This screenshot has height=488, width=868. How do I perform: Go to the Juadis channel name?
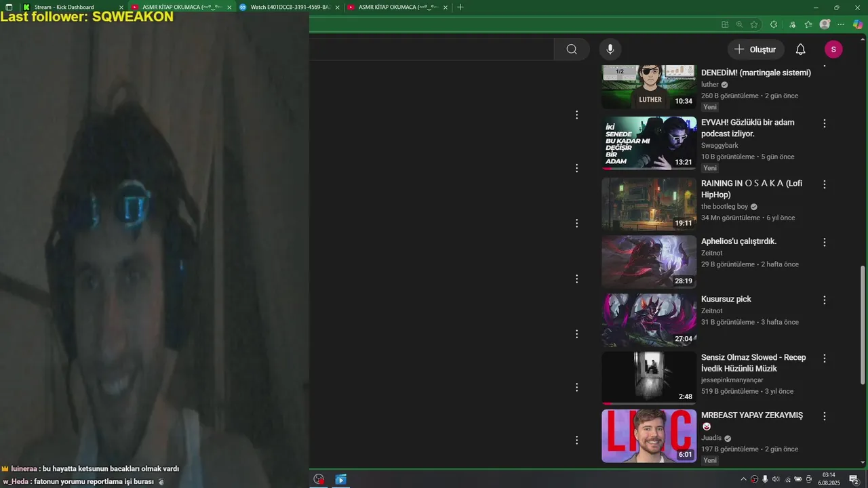pyautogui.click(x=711, y=438)
